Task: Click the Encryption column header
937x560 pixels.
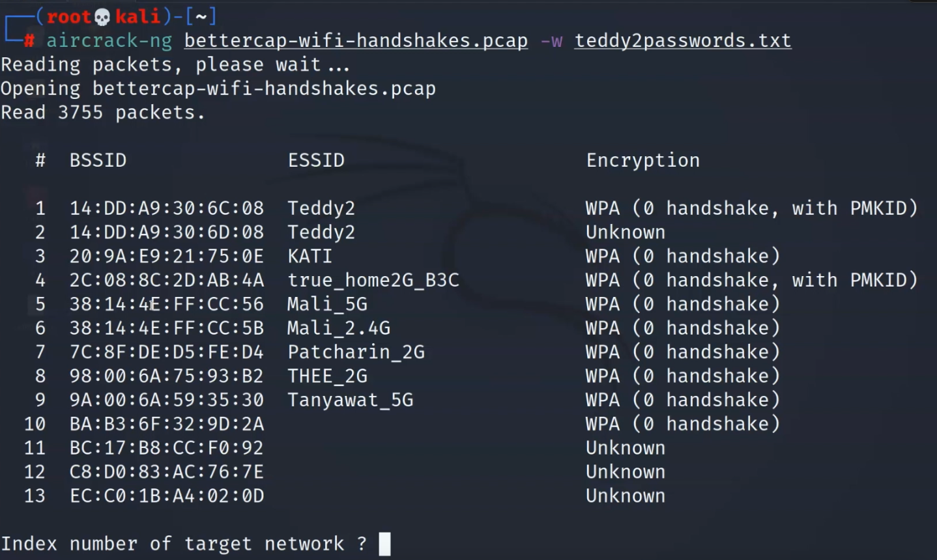Action: [642, 160]
